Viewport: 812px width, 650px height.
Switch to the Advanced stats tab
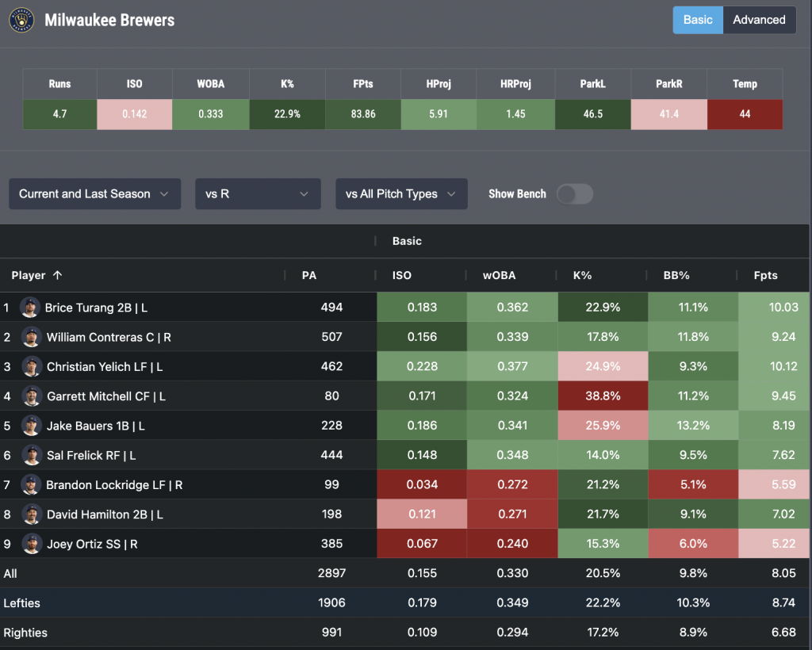[x=759, y=20]
